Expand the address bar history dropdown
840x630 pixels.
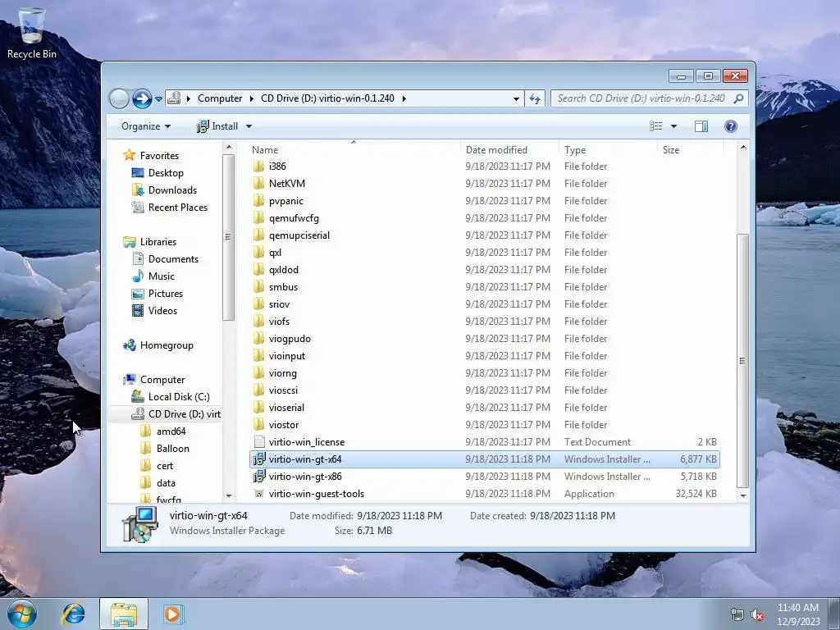coord(516,98)
